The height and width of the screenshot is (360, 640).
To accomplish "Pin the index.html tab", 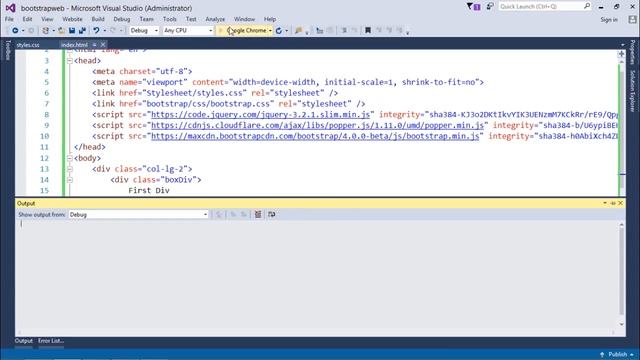I will click(x=94, y=44).
